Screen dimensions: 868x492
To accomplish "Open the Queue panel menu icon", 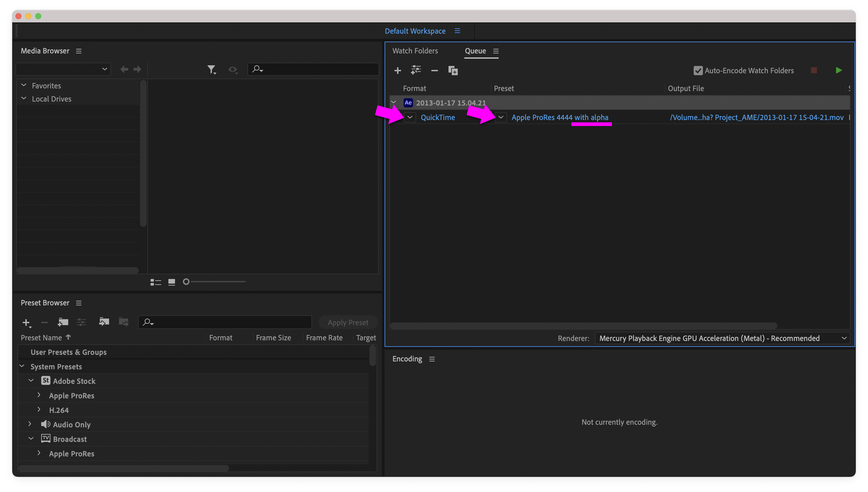I will point(496,51).
